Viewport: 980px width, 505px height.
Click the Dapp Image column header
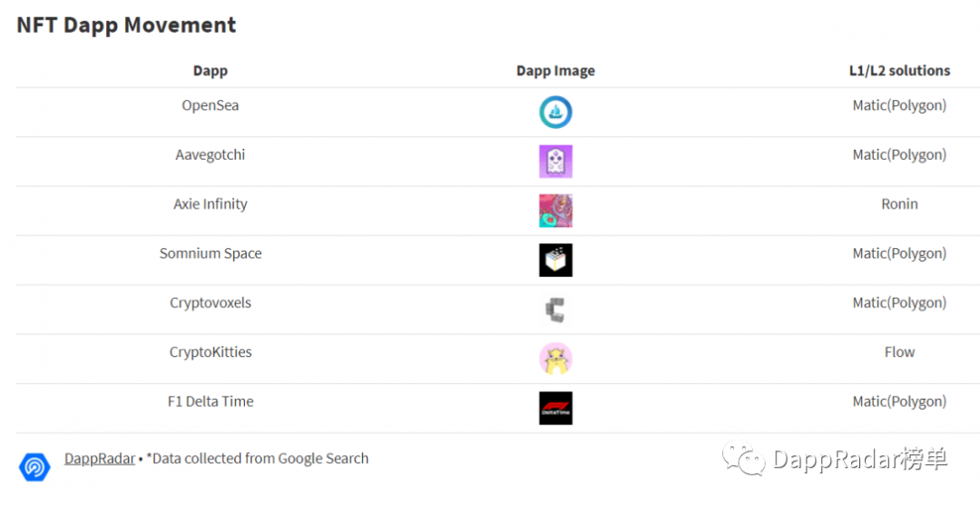coord(555,71)
